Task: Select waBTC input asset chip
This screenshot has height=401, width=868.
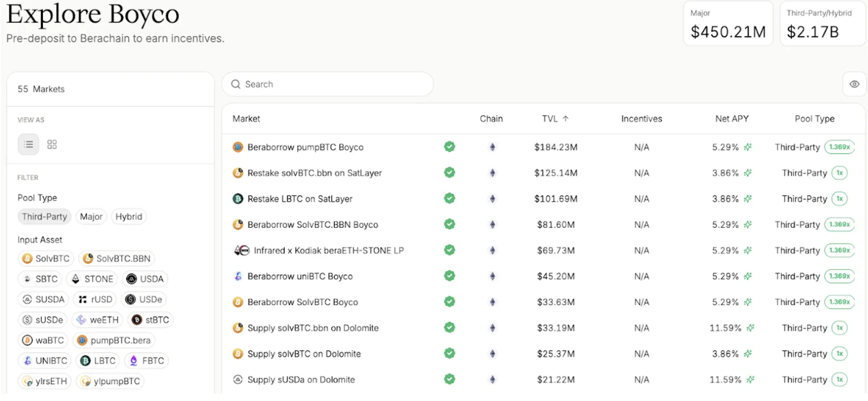Action: tap(43, 340)
